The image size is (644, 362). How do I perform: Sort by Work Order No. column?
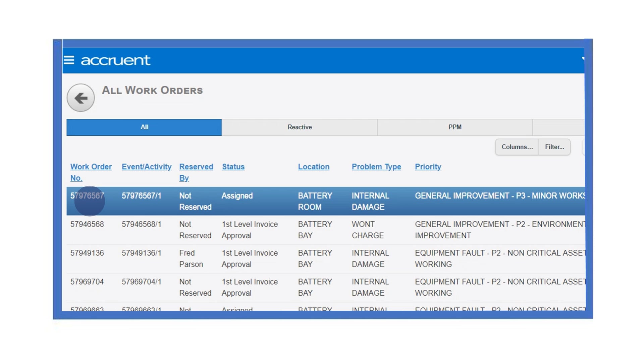[x=91, y=167]
